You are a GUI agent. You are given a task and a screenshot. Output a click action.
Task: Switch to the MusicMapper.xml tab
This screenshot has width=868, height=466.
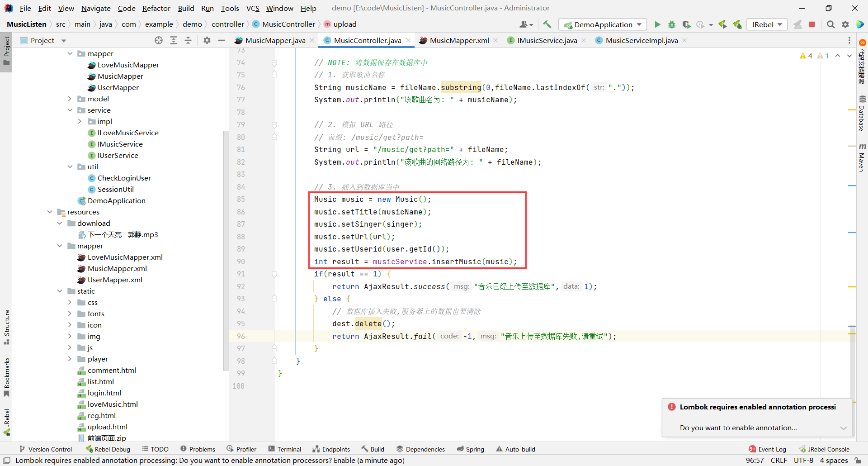click(459, 41)
